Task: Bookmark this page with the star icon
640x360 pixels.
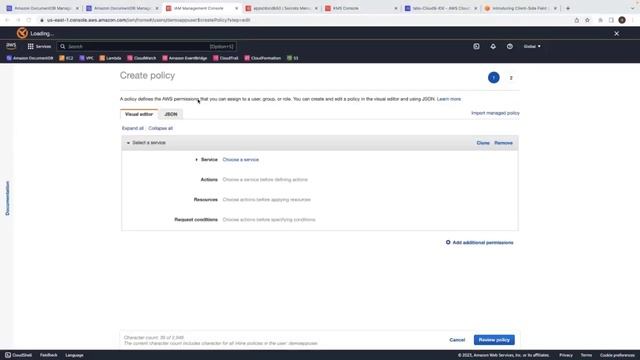Action: [x=587, y=20]
